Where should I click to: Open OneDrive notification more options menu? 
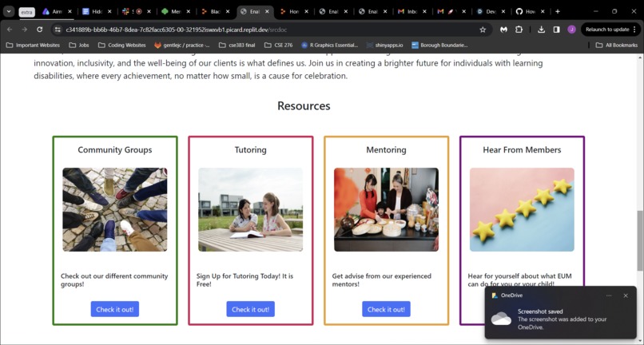click(x=609, y=295)
